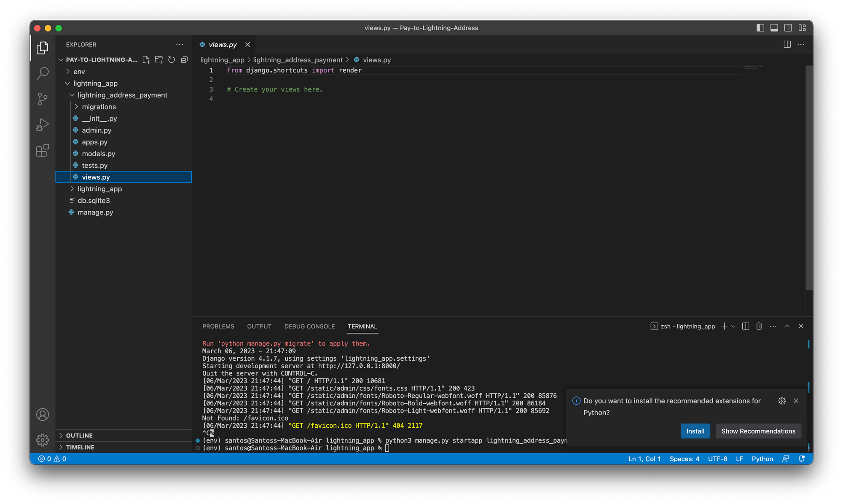Viewport: 843px width, 504px height.
Task: Expand the Timeline section
Action: (123, 448)
